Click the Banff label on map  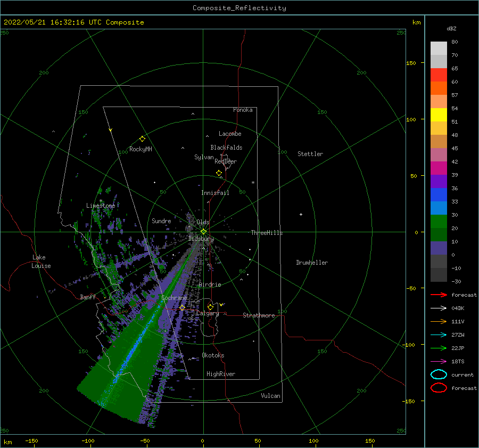(88, 297)
